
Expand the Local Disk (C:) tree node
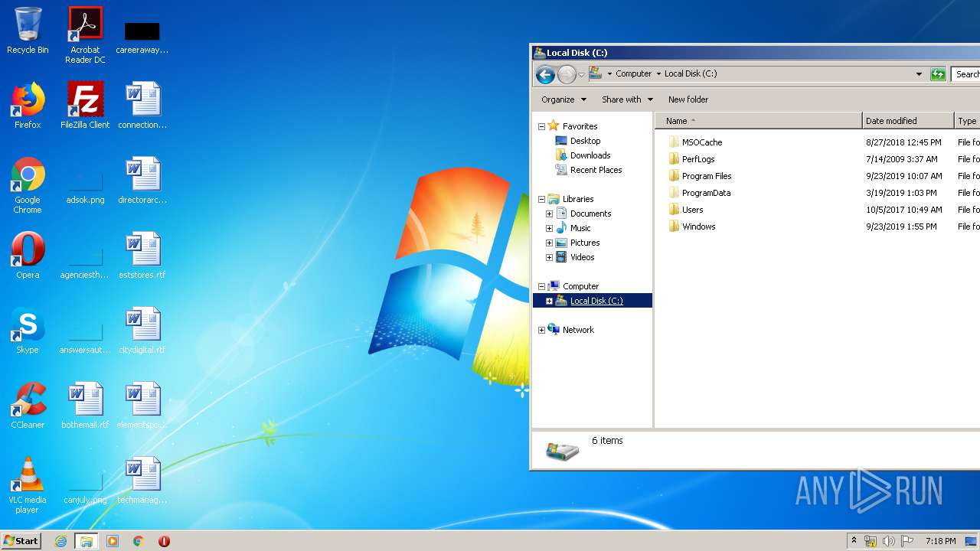coord(549,301)
